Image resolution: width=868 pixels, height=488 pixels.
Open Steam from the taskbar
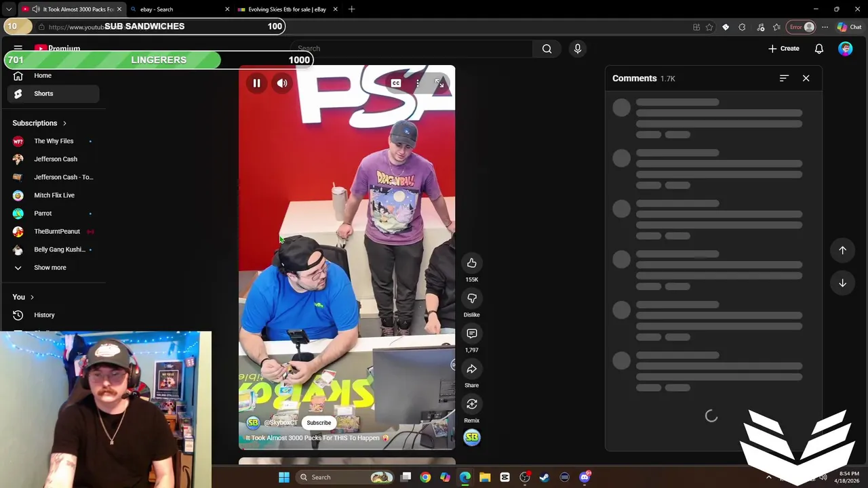[545, 477]
